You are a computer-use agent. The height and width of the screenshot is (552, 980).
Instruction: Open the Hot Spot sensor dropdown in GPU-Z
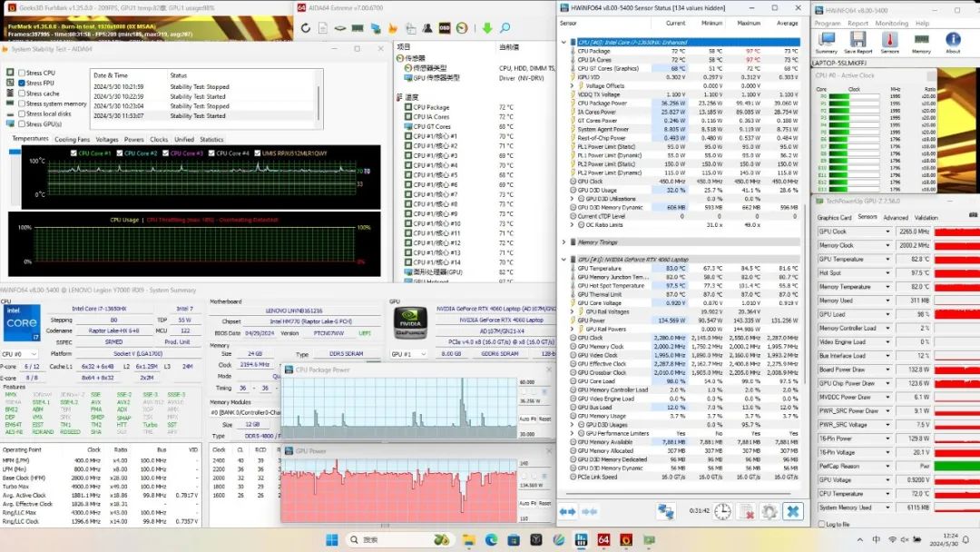[x=887, y=272]
